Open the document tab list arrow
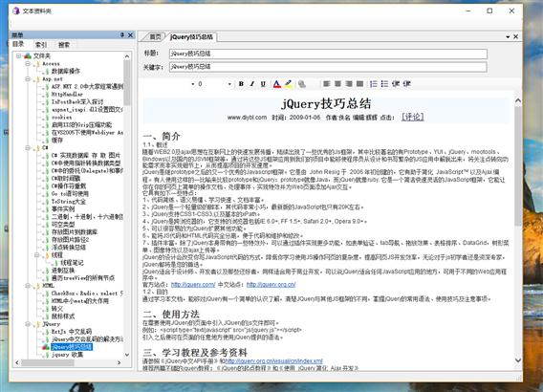The image size is (543, 392). pos(508,36)
